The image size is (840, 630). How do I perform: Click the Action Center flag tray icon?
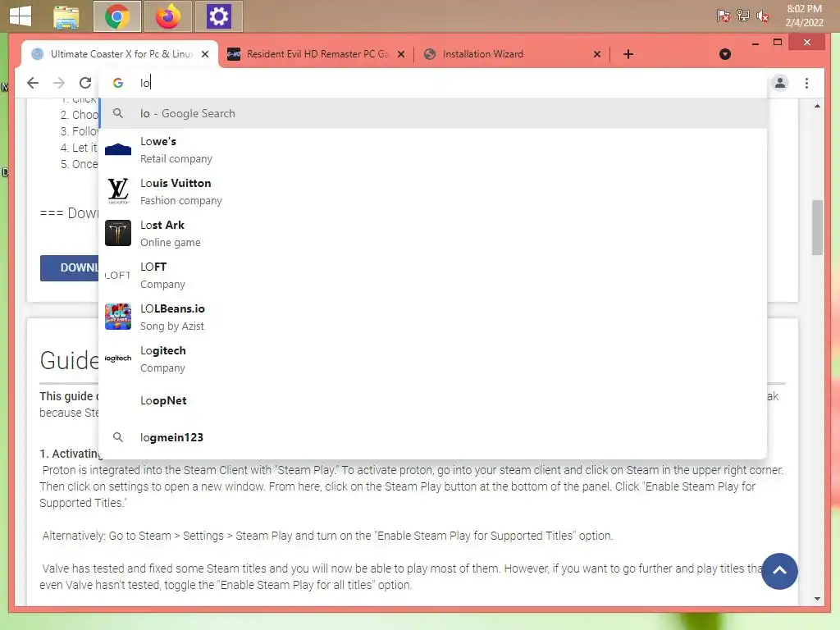click(x=723, y=16)
